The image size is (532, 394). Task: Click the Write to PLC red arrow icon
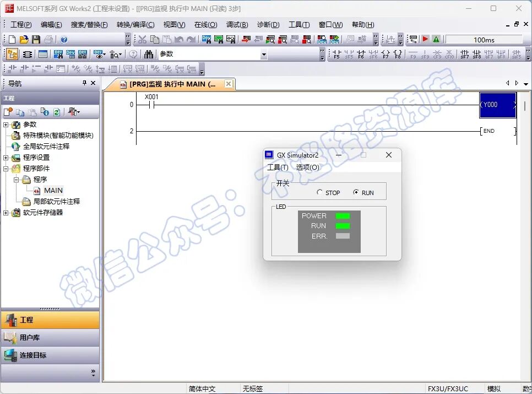(246, 40)
